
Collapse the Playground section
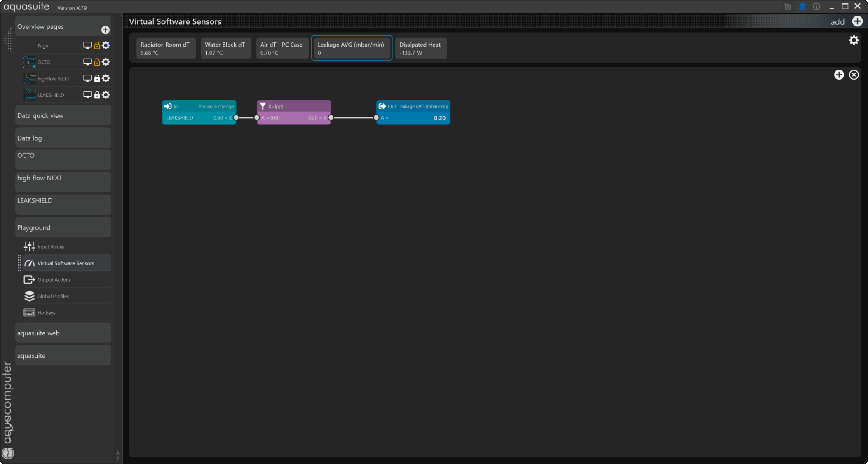click(63, 227)
